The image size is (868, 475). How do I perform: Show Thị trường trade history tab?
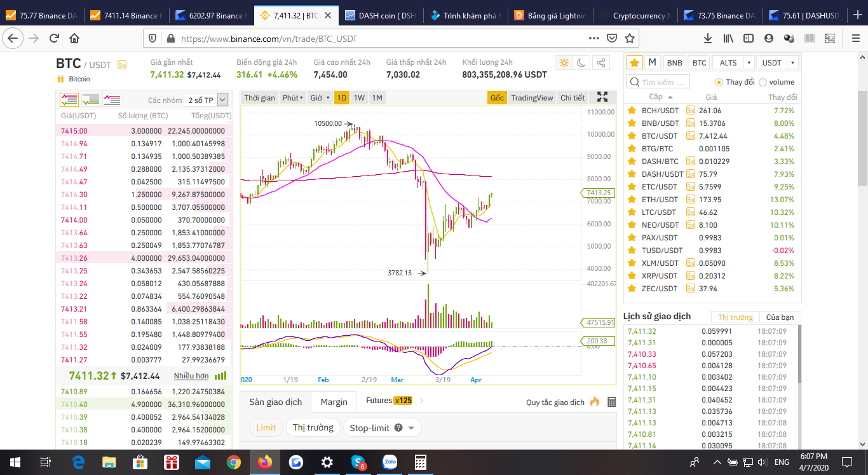(735, 317)
